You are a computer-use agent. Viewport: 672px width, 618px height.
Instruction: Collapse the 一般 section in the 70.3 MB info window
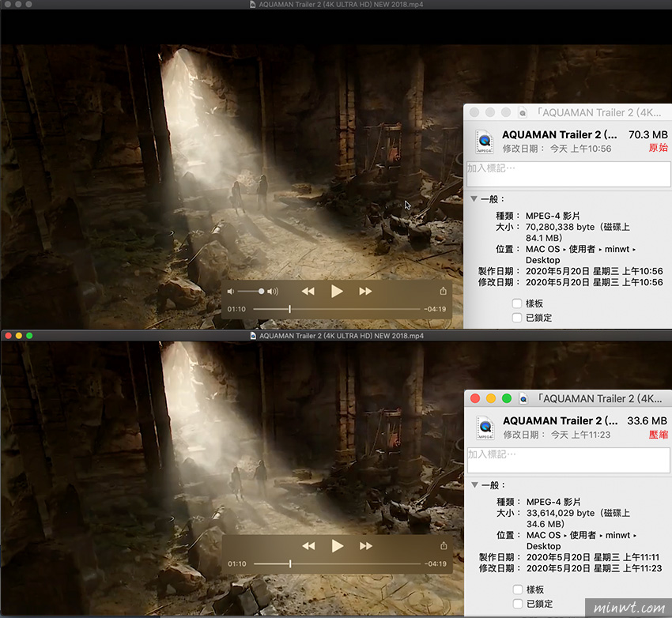coord(474,198)
